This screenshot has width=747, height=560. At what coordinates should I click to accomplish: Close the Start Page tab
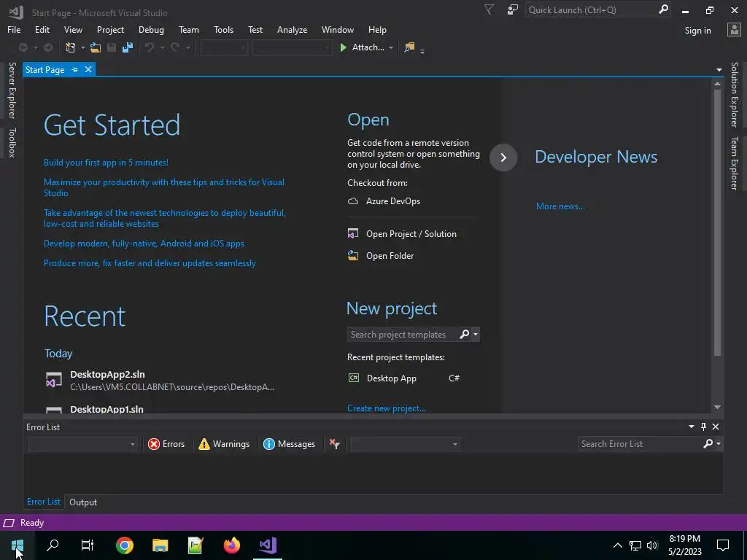[88, 69]
